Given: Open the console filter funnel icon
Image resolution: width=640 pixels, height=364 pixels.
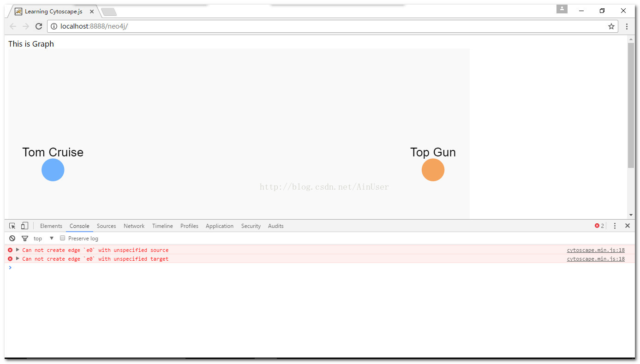Looking at the screenshot, I should [25, 239].
